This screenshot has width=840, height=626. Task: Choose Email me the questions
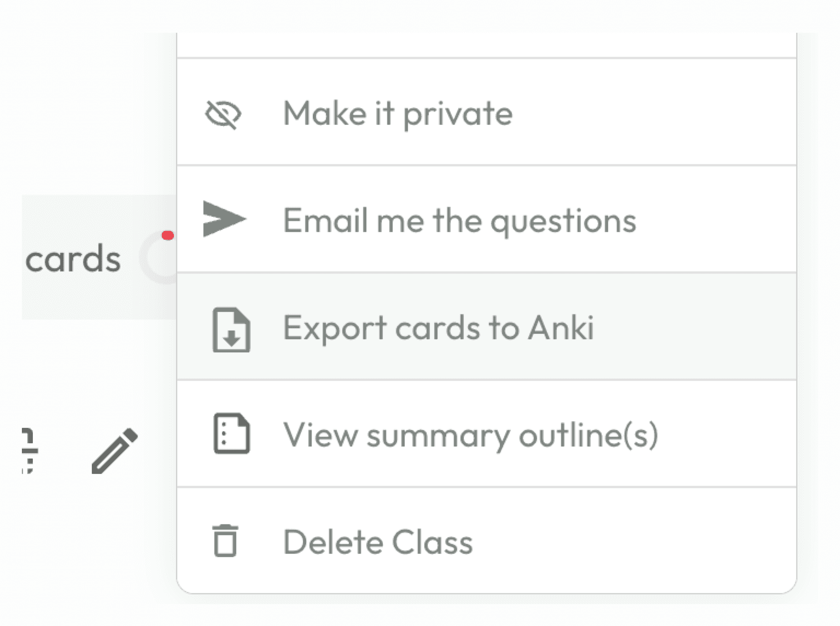(x=459, y=221)
